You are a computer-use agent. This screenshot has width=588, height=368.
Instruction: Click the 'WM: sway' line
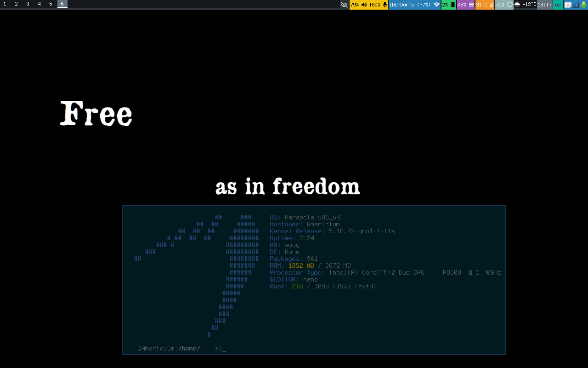coord(285,245)
